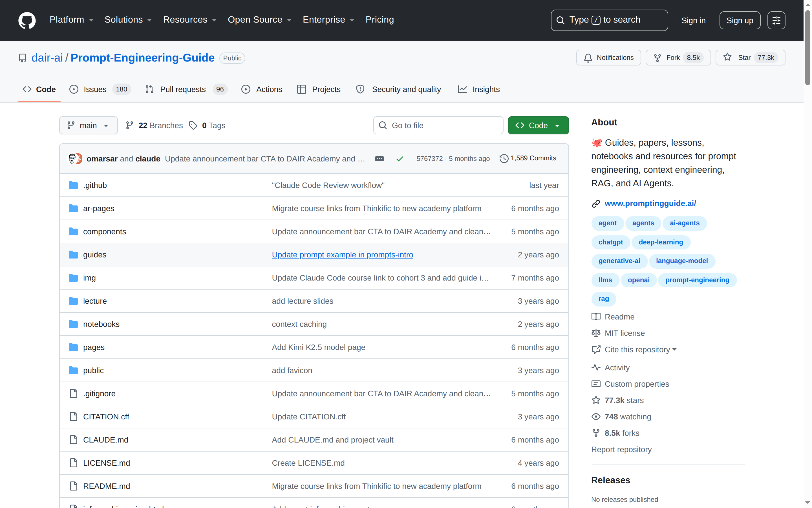Expand the Resources menu

189,20
